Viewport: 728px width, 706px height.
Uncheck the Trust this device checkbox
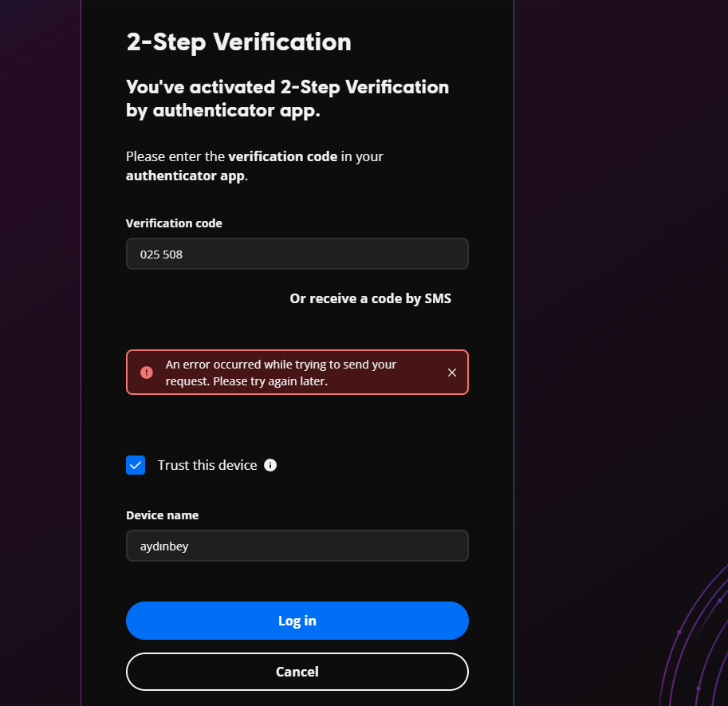pos(136,465)
